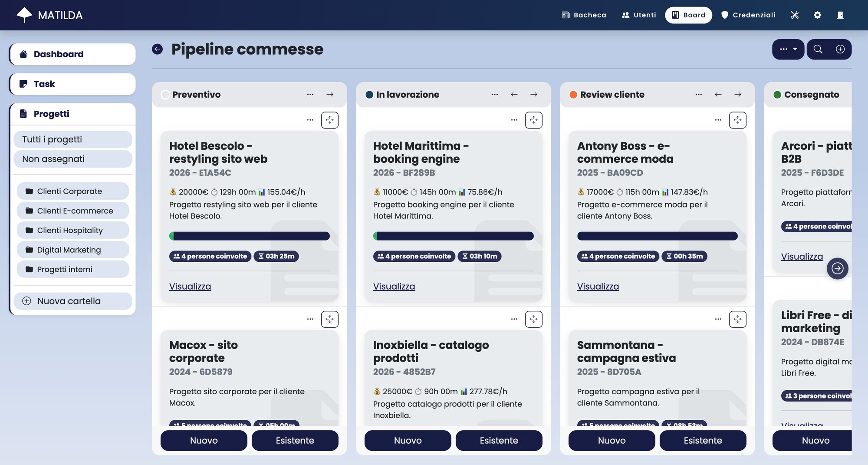Click Visualizza link on Arcori card
The image size is (868, 465).
point(802,257)
